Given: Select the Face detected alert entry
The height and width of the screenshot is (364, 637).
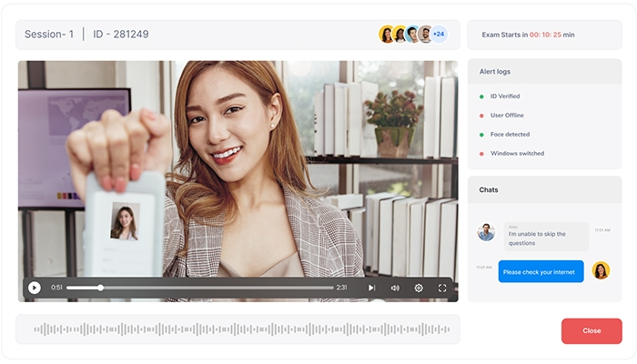Looking at the screenshot, I should (x=510, y=134).
